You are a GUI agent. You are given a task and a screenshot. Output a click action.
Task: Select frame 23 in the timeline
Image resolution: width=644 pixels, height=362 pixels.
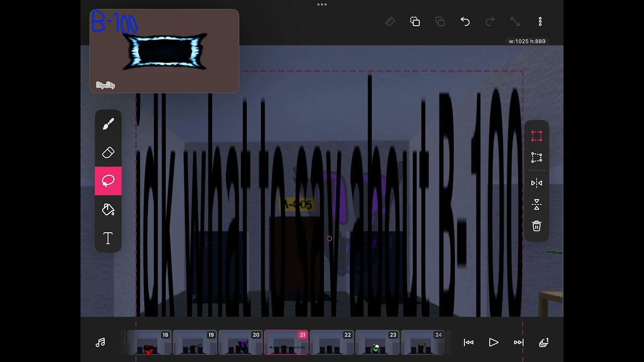pyautogui.click(x=377, y=342)
